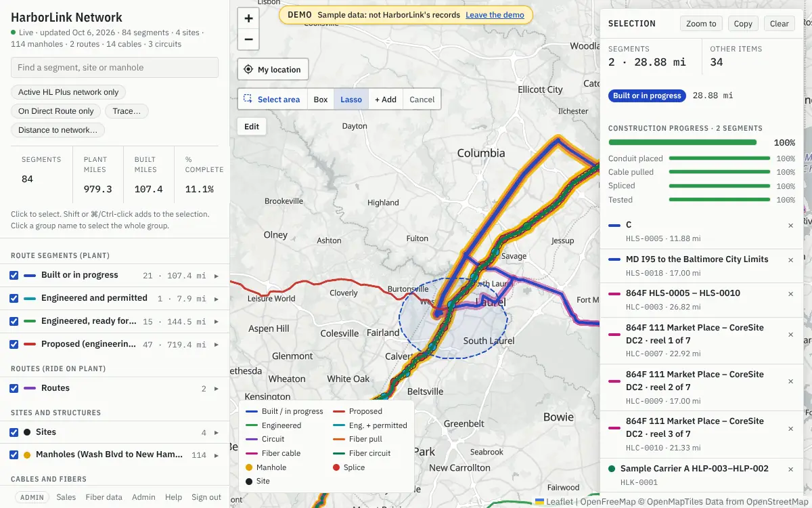The height and width of the screenshot is (508, 812).
Task: Open the Fiber data page
Action: point(104,497)
